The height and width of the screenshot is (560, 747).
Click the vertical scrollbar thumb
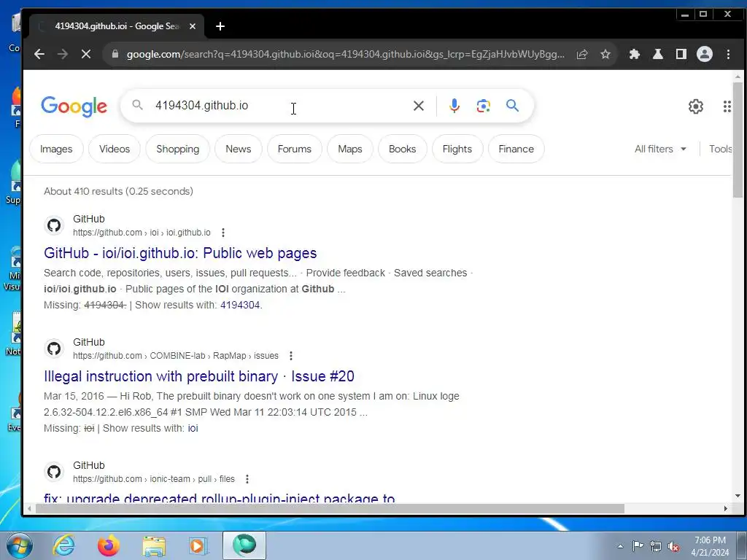[x=738, y=139]
